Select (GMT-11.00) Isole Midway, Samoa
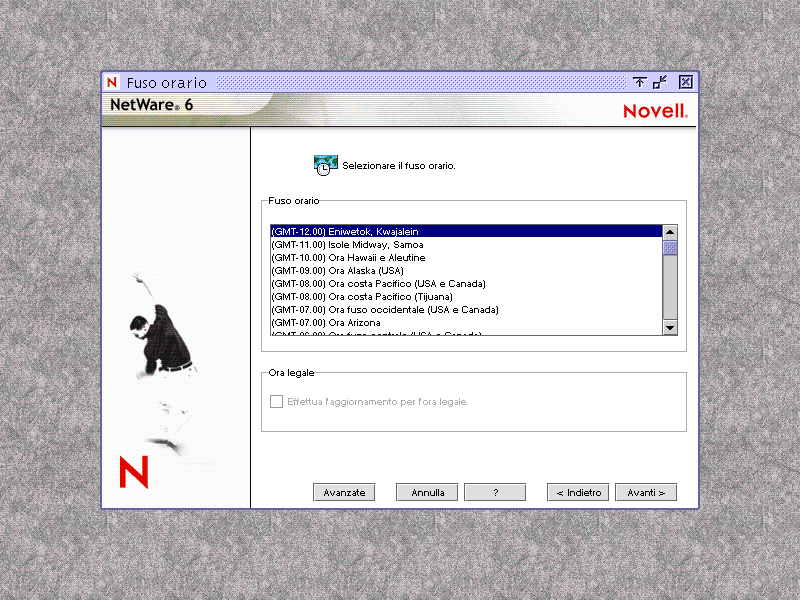This screenshot has height=600, width=800. [x=466, y=245]
